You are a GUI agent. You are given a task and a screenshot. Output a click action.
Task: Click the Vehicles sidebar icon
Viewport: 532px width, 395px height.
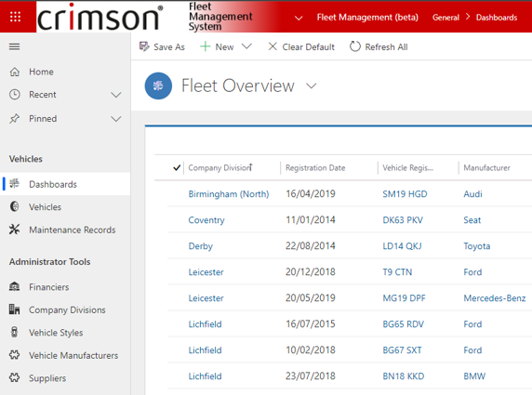[15, 206]
